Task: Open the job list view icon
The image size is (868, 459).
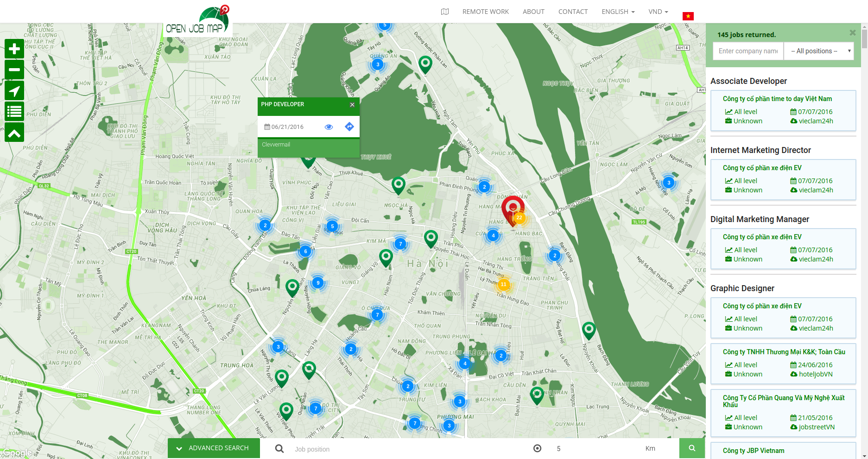Action: pyautogui.click(x=14, y=112)
